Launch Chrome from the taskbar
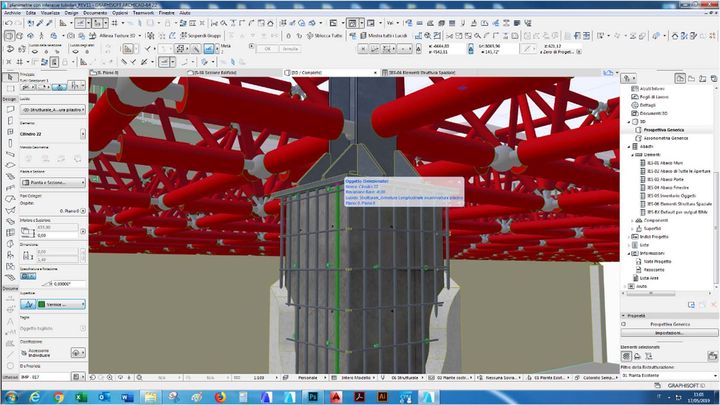This screenshot has height=405, width=720. (x=58, y=396)
